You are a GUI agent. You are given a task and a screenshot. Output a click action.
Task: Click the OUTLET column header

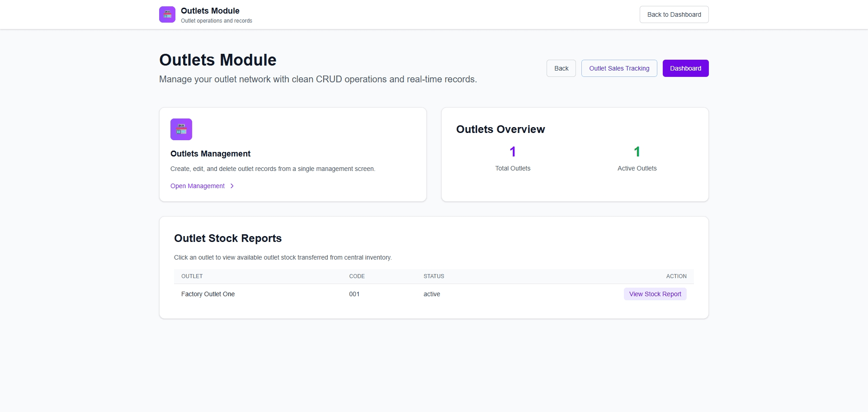(192, 276)
